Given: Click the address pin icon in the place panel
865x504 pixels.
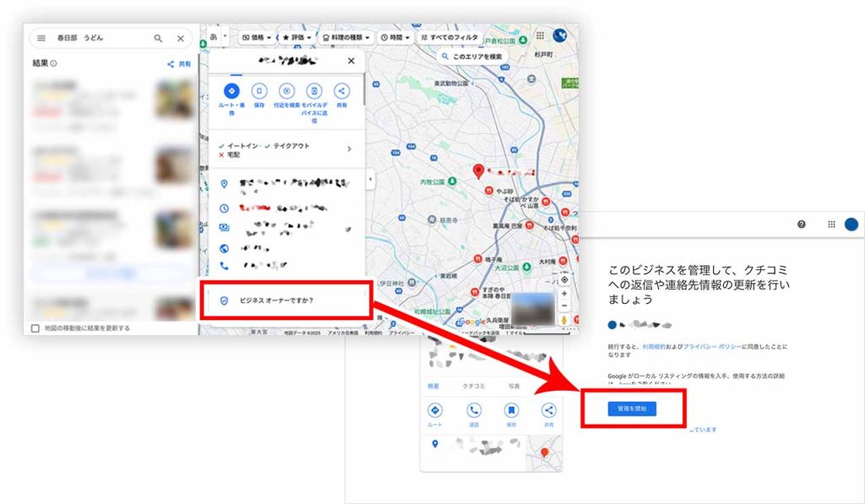Looking at the screenshot, I should tap(224, 184).
